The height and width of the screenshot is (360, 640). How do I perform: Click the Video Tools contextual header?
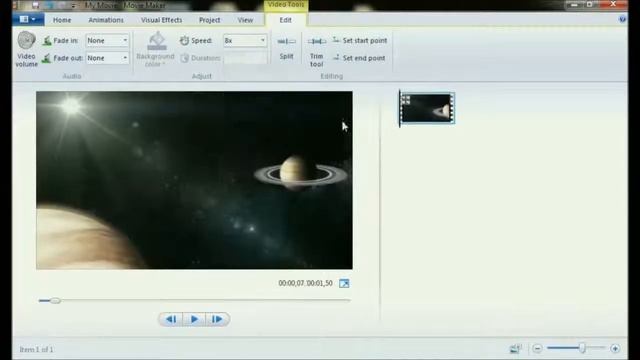click(286, 5)
